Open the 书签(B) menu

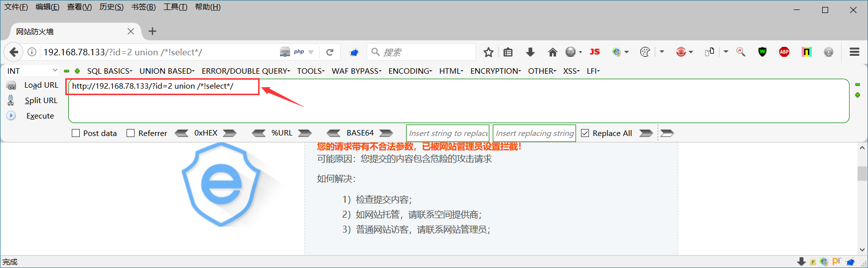pos(144,7)
